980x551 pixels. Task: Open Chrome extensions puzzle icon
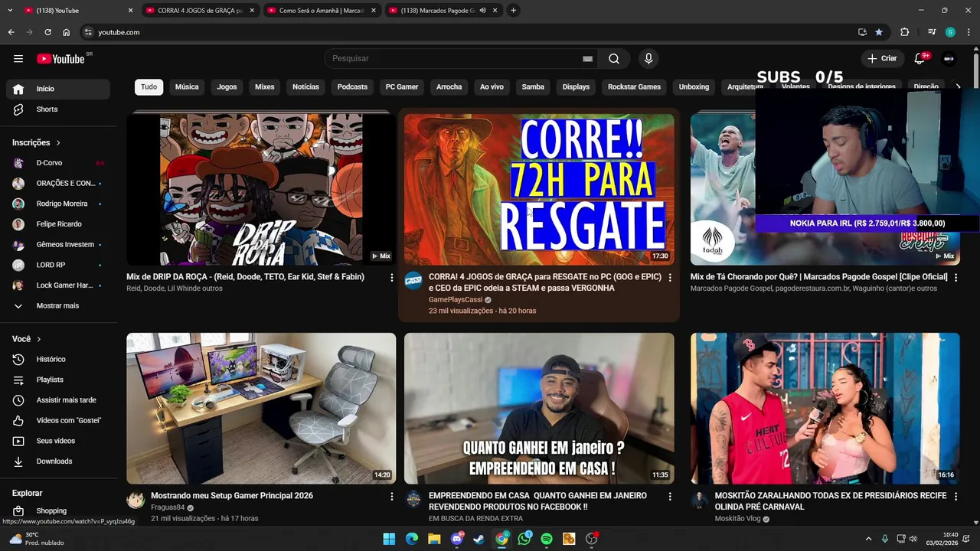(x=905, y=32)
